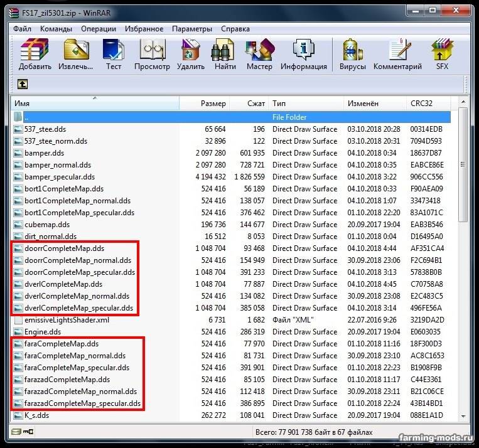Select file farazadCompleteMap_normal.dds
The height and width of the screenshot is (448, 479).
(80, 392)
